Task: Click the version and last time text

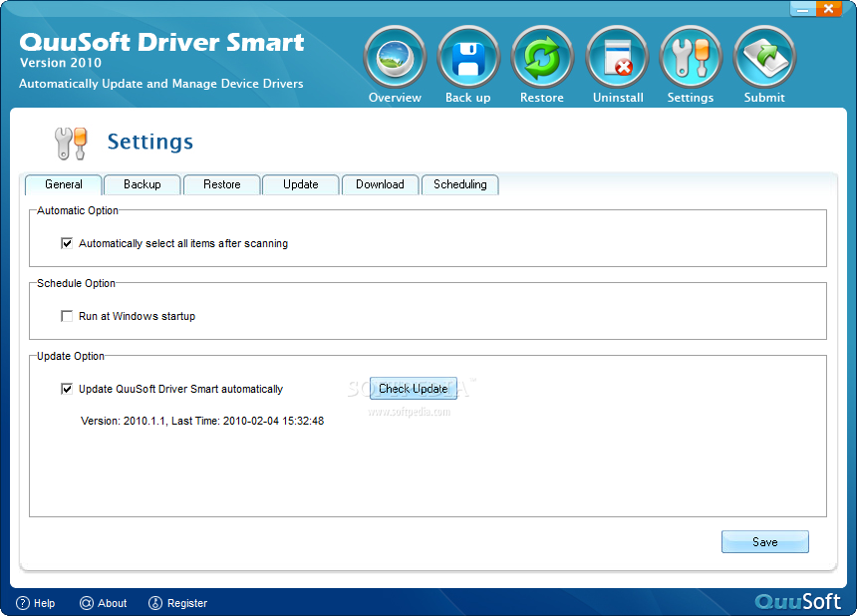Action: click(x=202, y=421)
